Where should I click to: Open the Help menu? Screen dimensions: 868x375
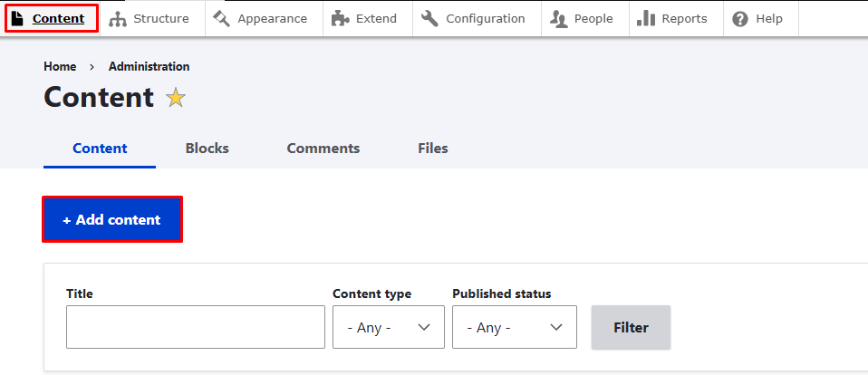pos(760,19)
